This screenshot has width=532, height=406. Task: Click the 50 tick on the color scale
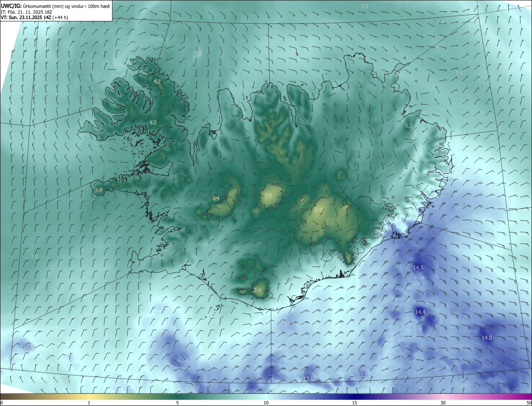click(x=529, y=403)
